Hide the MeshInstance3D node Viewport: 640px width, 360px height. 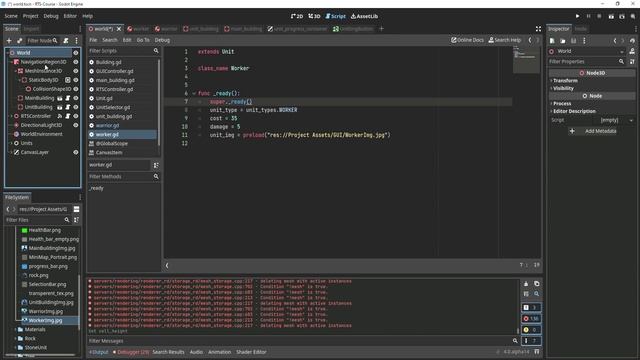point(76,71)
